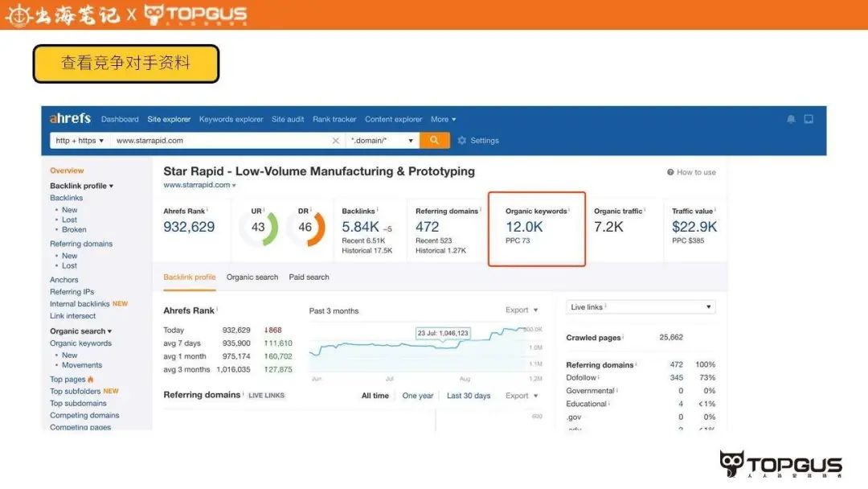Click Crawled pages value 25,662
Viewport: 868px width, 489px height.
[x=671, y=337]
